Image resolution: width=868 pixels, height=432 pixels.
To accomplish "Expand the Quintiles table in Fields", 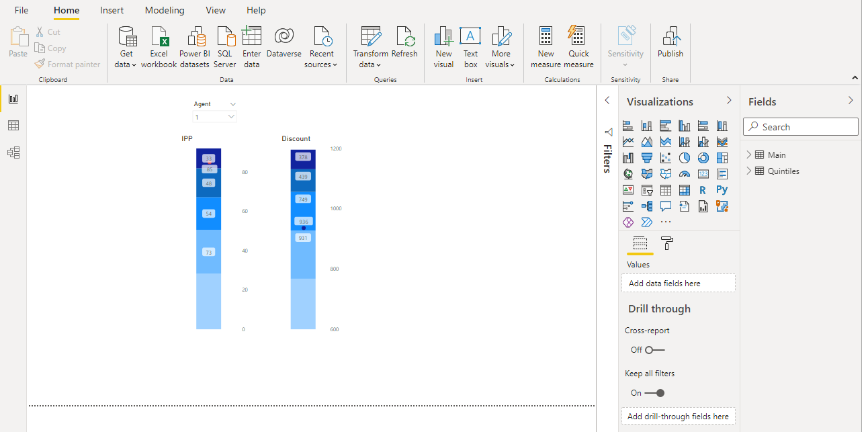I will (x=750, y=171).
